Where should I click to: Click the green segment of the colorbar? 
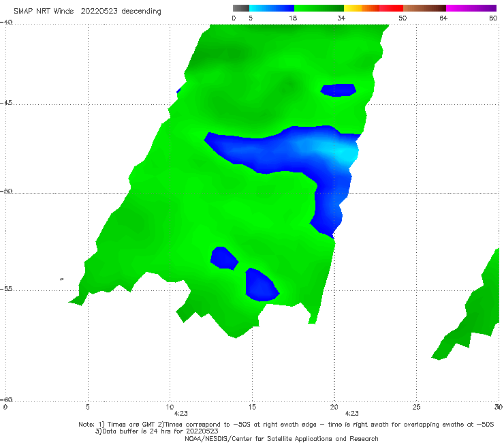click(319, 8)
